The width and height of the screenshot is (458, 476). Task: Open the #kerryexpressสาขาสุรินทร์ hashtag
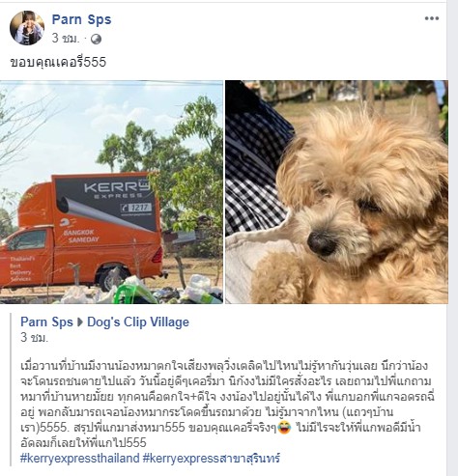[x=212, y=458]
